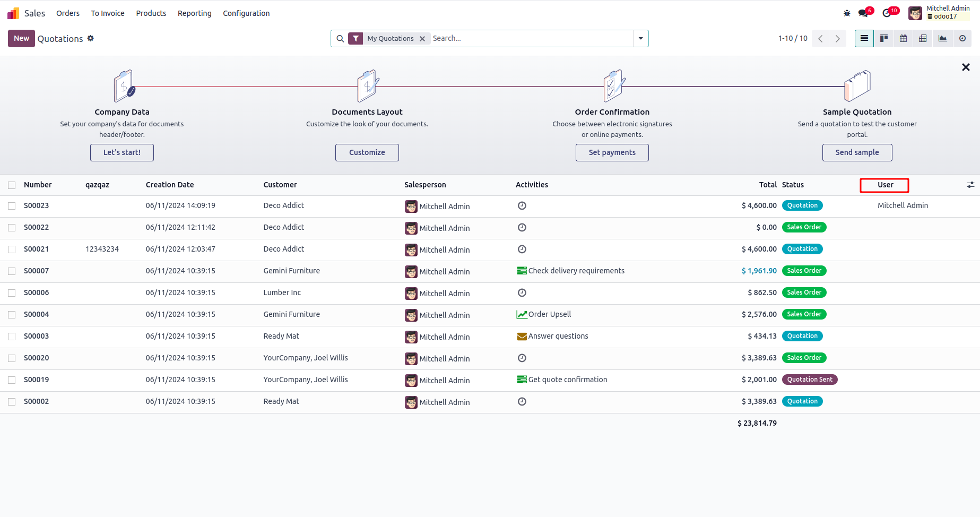Open the Products menu
This screenshot has height=517, width=980.
pyautogui.click(x=151, y=13)
